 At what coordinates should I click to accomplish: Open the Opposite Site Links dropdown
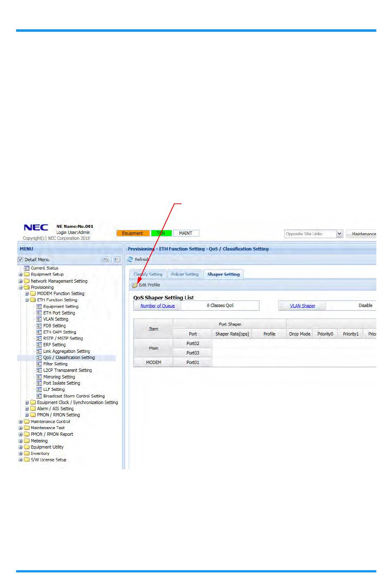tap(339, 234)
